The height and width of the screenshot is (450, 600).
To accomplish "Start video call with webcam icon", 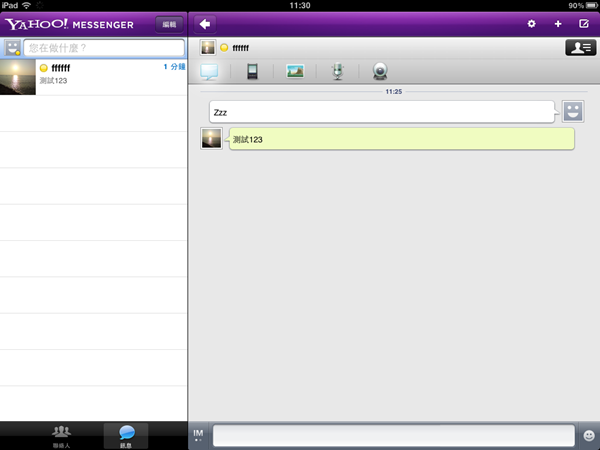I will pos(380,71).
